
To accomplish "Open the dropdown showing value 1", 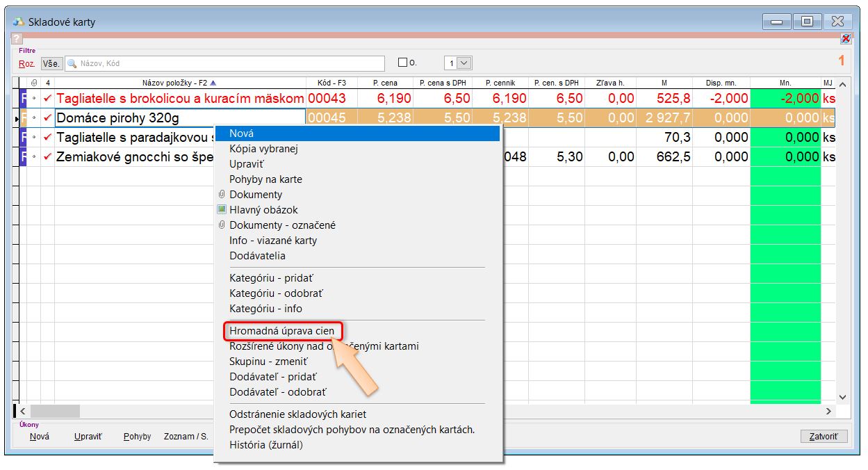I will [x=465, y=63].
